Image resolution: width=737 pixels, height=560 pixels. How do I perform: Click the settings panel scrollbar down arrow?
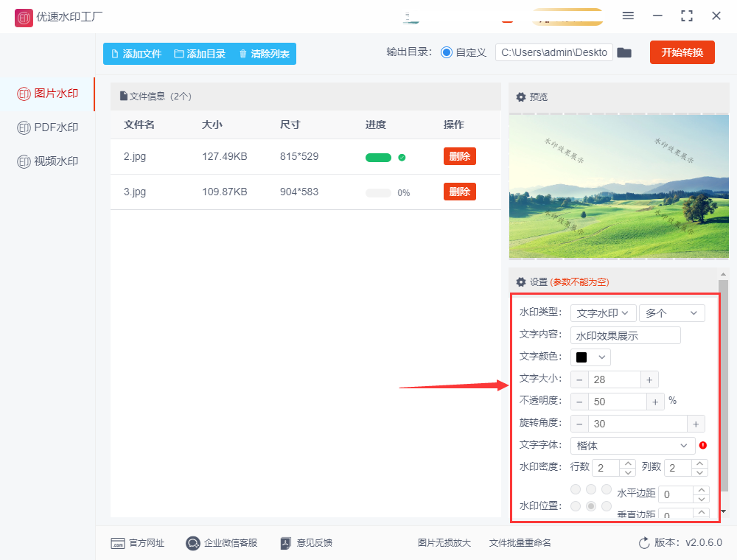[x=724, y=511]
